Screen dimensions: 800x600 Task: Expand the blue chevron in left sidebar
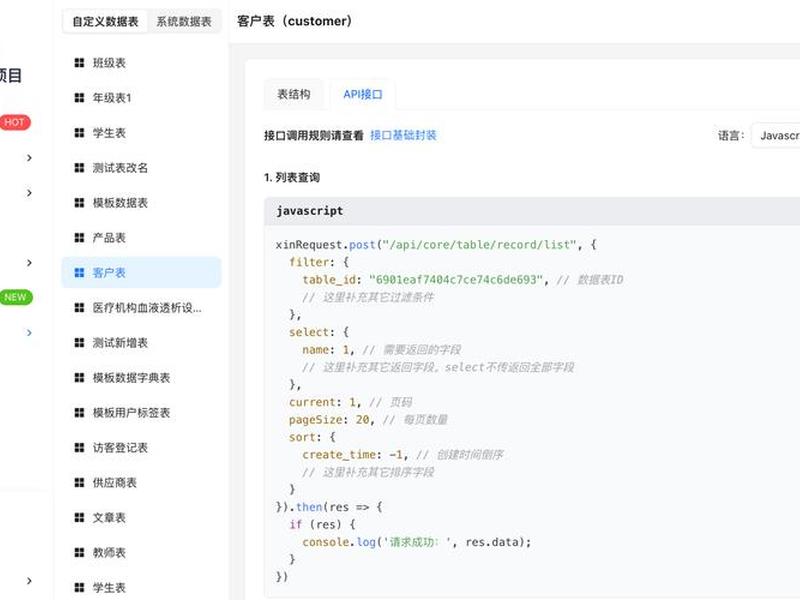29,333
